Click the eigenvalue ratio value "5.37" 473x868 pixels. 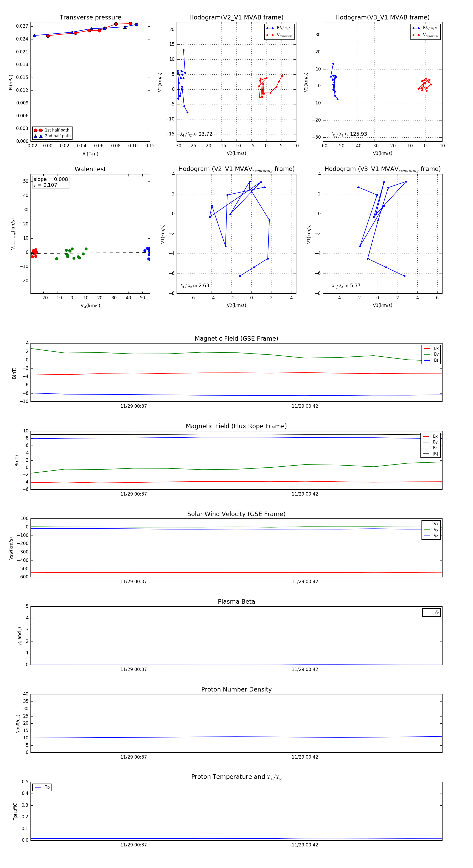coord(355,286)
